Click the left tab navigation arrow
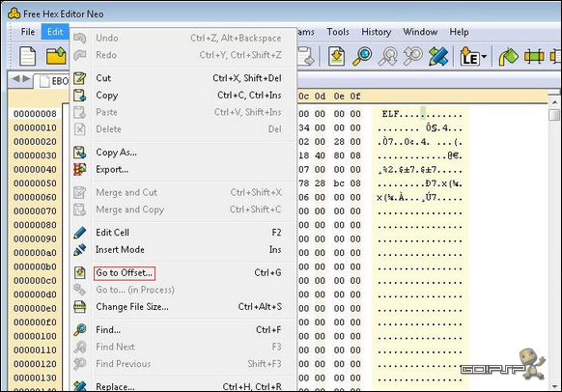Viewport: 562px width, 392px height. click(x=15, y=79)
